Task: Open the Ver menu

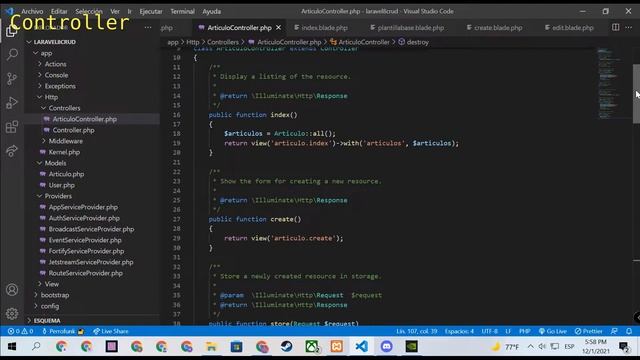Action: click(115, 11)
